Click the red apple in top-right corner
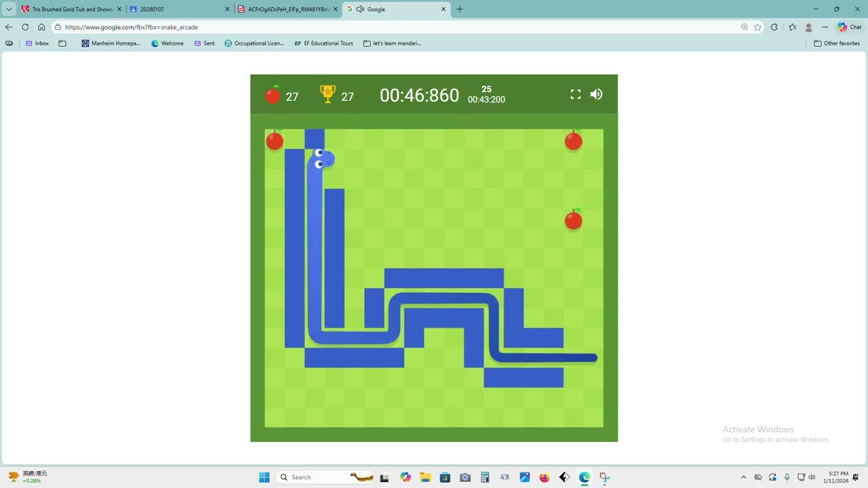 pos(573,140)
